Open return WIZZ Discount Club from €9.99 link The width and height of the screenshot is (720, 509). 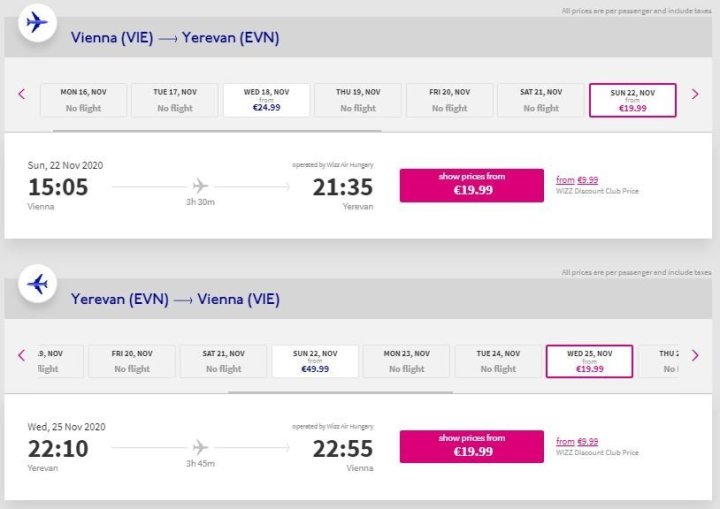coord(577,441)
